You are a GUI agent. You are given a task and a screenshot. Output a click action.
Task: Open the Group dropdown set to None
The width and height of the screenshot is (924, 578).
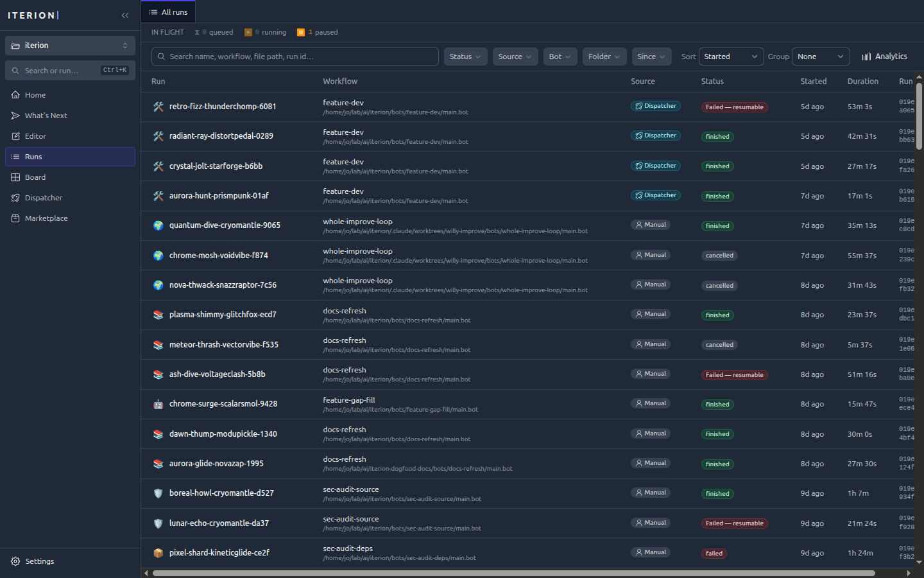tap(821, 57)
